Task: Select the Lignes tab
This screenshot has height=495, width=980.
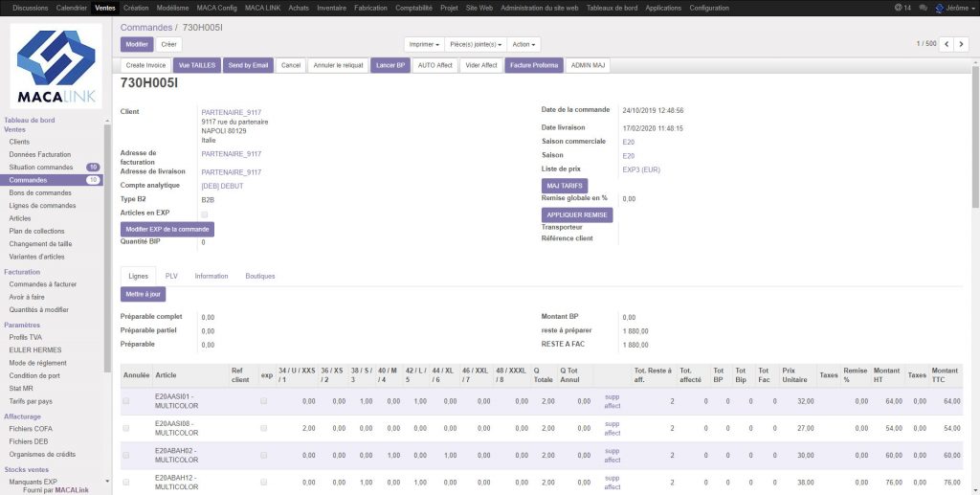Action: point(138,276)
